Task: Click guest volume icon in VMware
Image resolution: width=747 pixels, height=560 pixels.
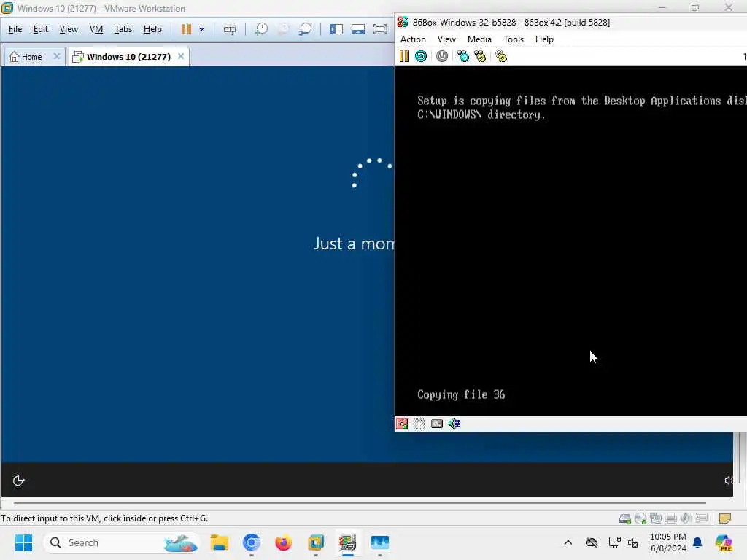Action: click(729, 481)
